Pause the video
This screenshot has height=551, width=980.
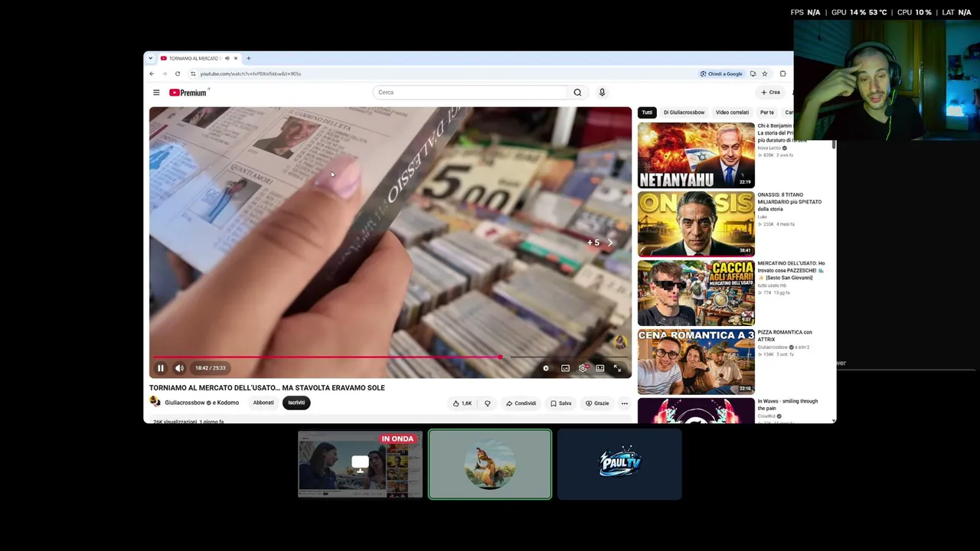pyautogui.click(x=161, y=368)
